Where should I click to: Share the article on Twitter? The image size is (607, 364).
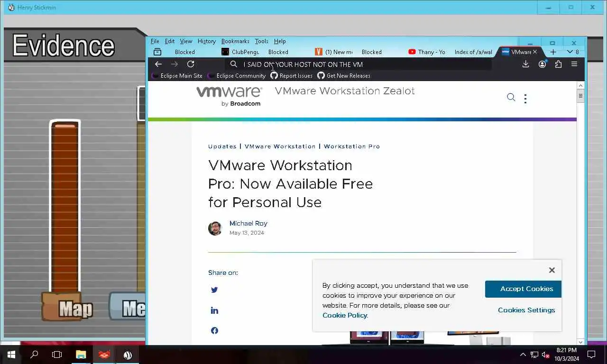click(214, 290)
